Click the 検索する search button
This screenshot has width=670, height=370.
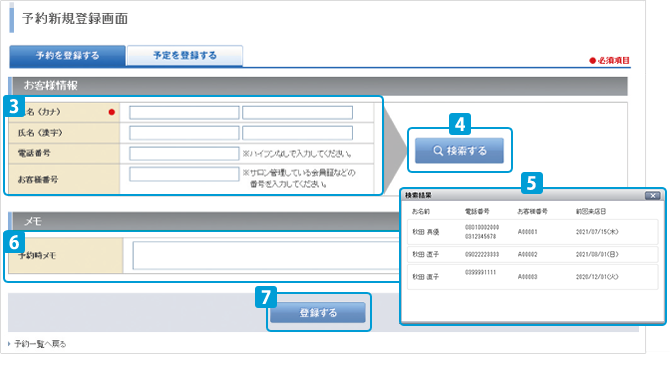pyautogui.click(x=459, y=150)
